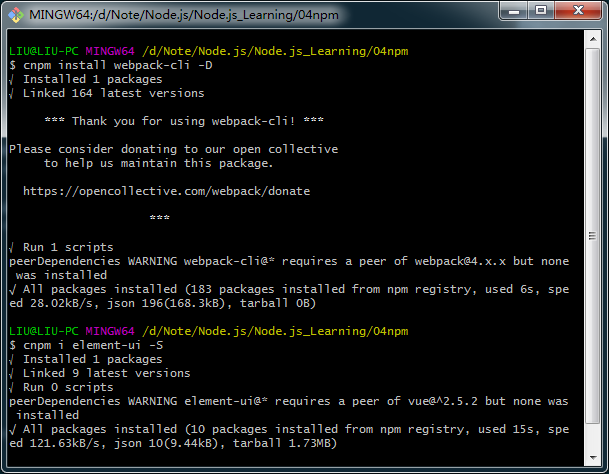Close the MINGW64 terminal window

[578, 10]
